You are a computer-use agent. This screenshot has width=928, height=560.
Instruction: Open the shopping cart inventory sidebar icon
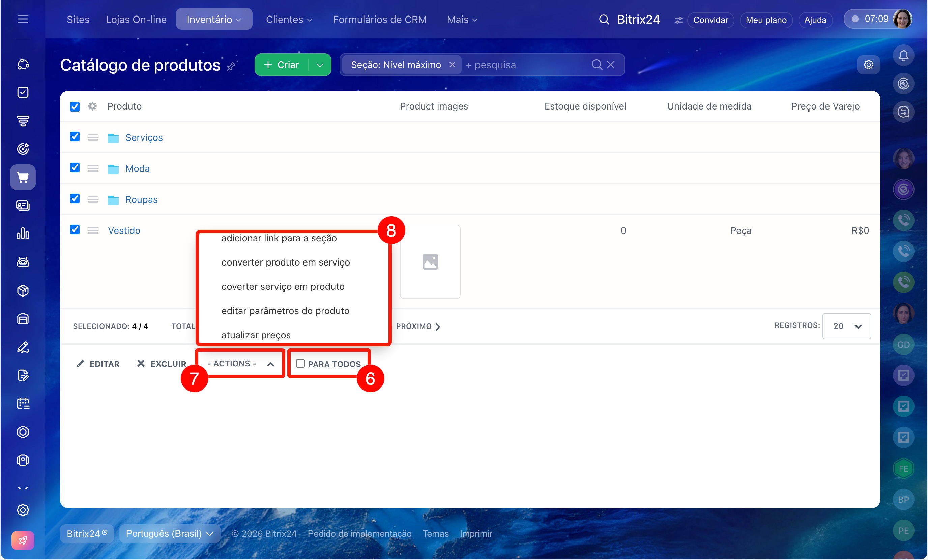[x=23, y=177]
